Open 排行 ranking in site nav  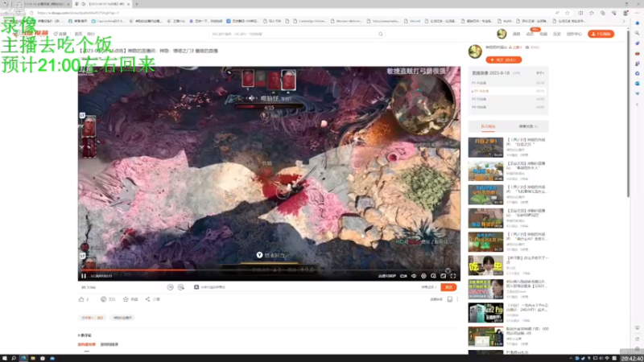(91, 34)
